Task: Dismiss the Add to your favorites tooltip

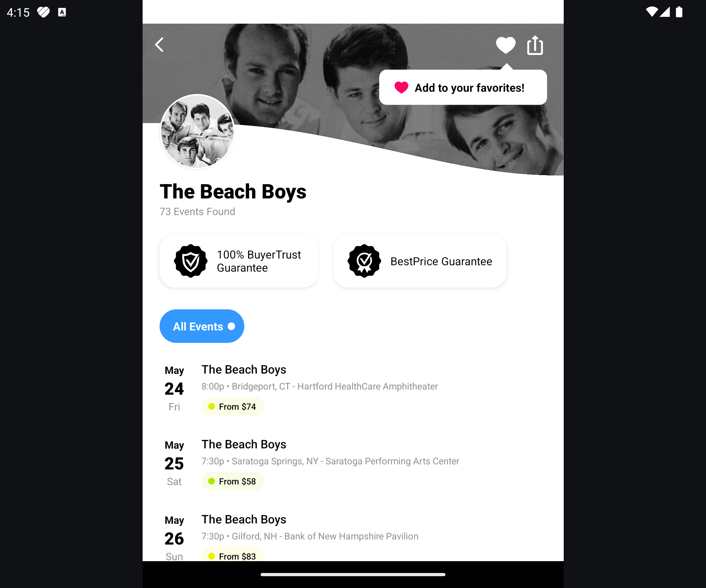Action: click(x=463, y=87)
